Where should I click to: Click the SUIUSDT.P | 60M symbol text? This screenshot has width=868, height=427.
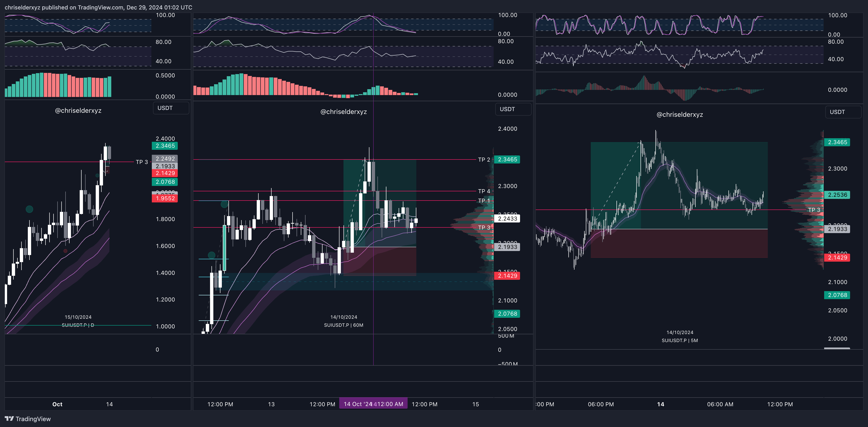[x=343, y=325]
